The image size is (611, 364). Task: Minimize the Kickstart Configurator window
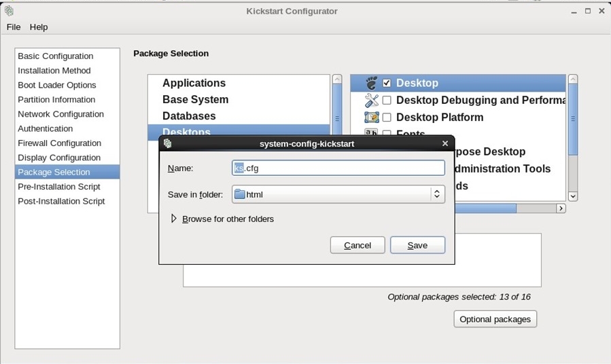[x=574, y=12]
